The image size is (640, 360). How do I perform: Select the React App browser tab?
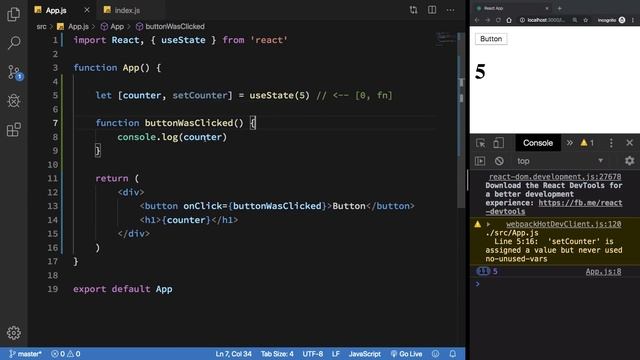(510, 8)
